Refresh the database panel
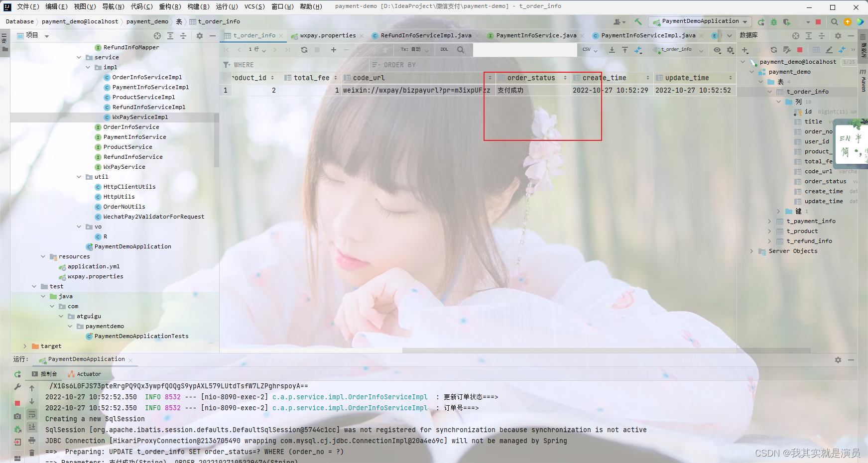This screenshot has width=868, height=463. [x=774, y=50]
